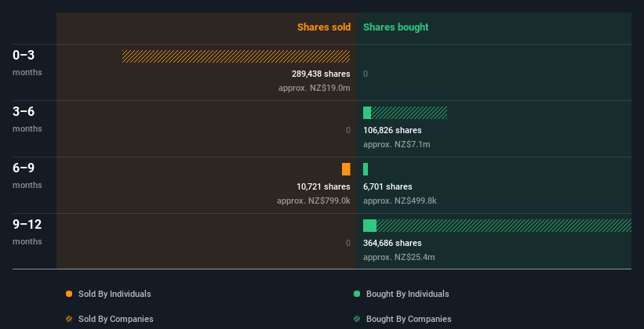Viewport: 644px width, 329px height.
Task: Click the 3–6 months row label
Action: point(27,119)
